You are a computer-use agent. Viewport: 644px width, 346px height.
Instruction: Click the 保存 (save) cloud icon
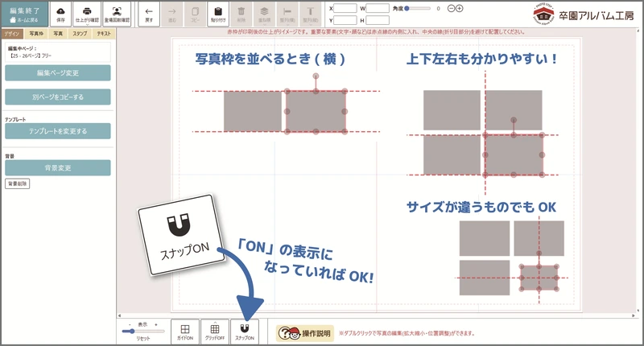(61, 13)
